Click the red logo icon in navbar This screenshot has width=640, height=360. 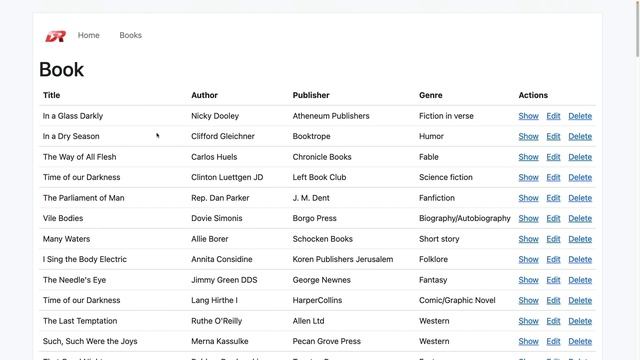56,36
